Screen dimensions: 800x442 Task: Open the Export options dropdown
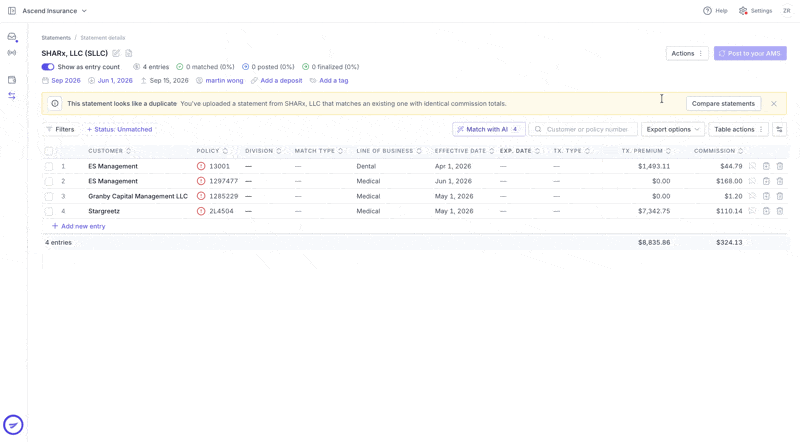coord(673,130)
